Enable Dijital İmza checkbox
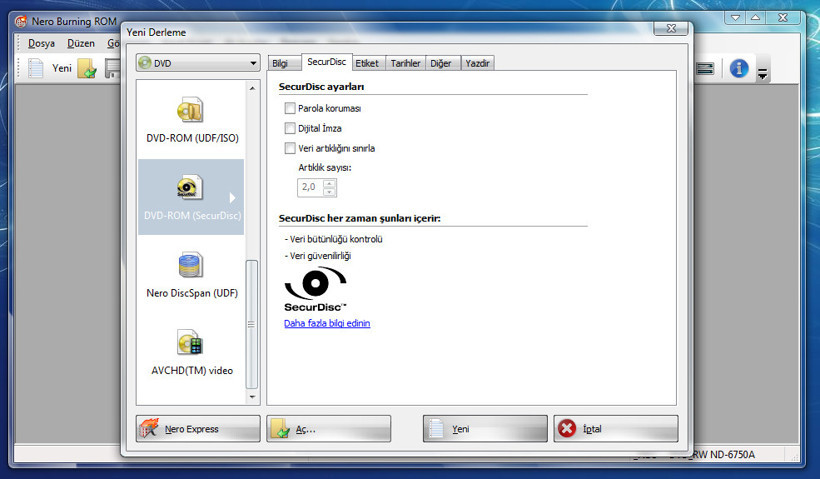Image resolution: width=820 pixels, height=479 pixels. 290,128
